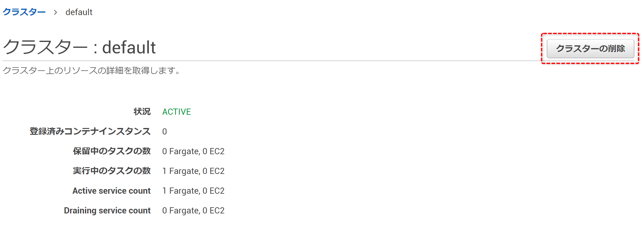
Task: Click the 登録済みコンテナインスタンス label
Action: pos(90,131)
